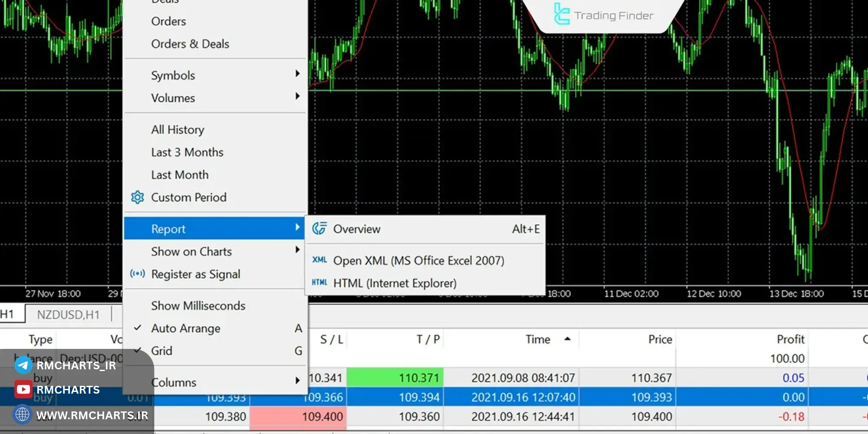
Task: Click the XML file icon
Action: click(319, 260)
